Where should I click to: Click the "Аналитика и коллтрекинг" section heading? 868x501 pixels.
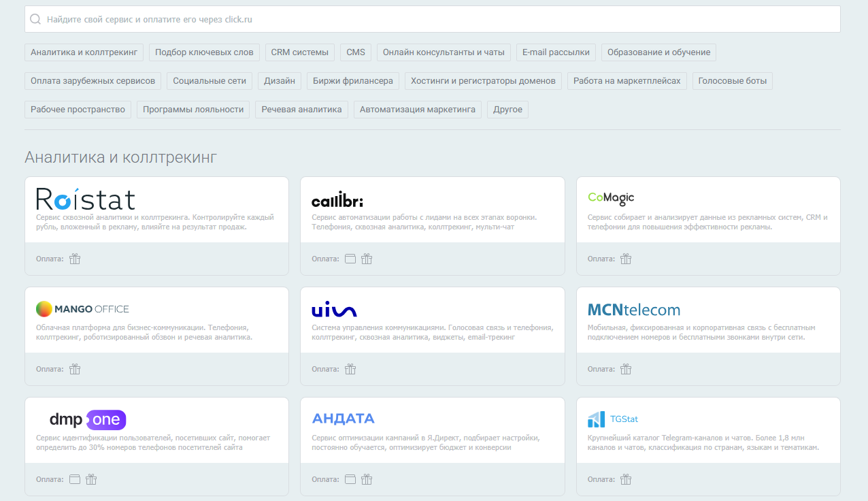coord(120,157)
